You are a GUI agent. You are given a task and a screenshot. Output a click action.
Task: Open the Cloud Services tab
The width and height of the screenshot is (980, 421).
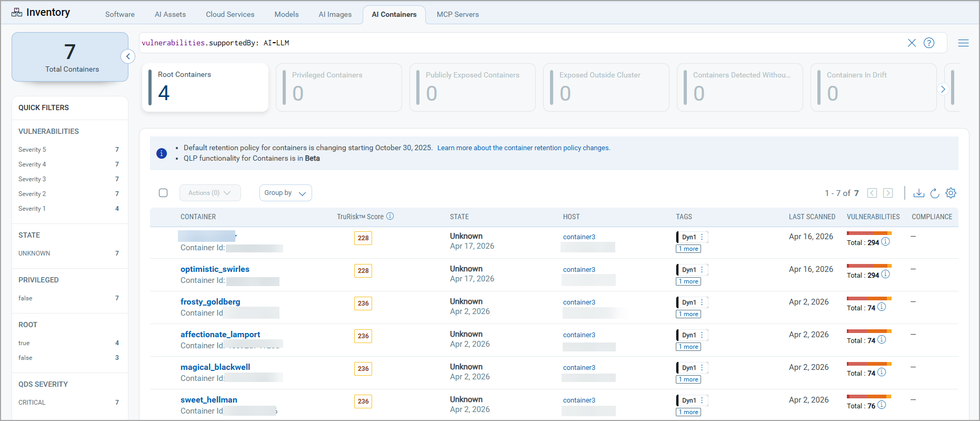pyautogui.click(x=230, y=14)
